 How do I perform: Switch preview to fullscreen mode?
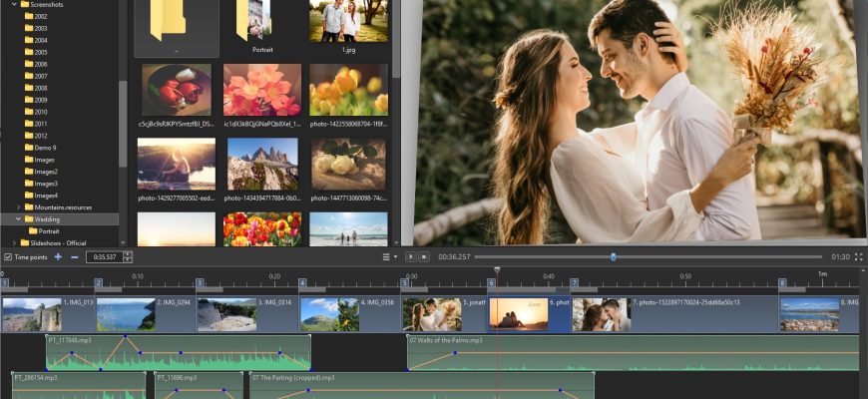(x=859, y=256)
